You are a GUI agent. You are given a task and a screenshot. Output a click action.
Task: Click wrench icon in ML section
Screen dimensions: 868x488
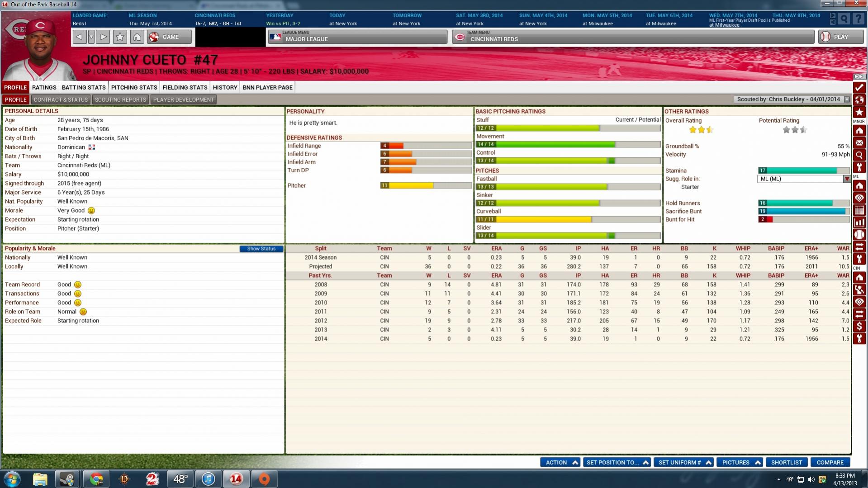coord(859,259)
